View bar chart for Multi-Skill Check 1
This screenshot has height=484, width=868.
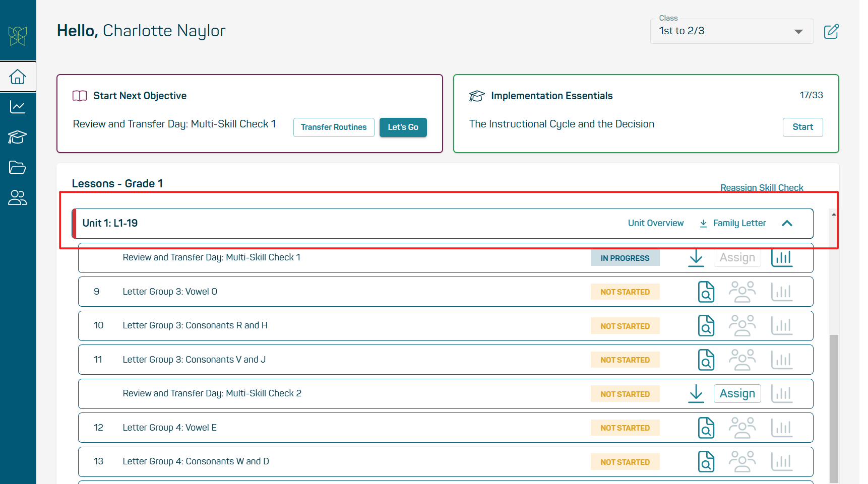[x=782, y=258]
